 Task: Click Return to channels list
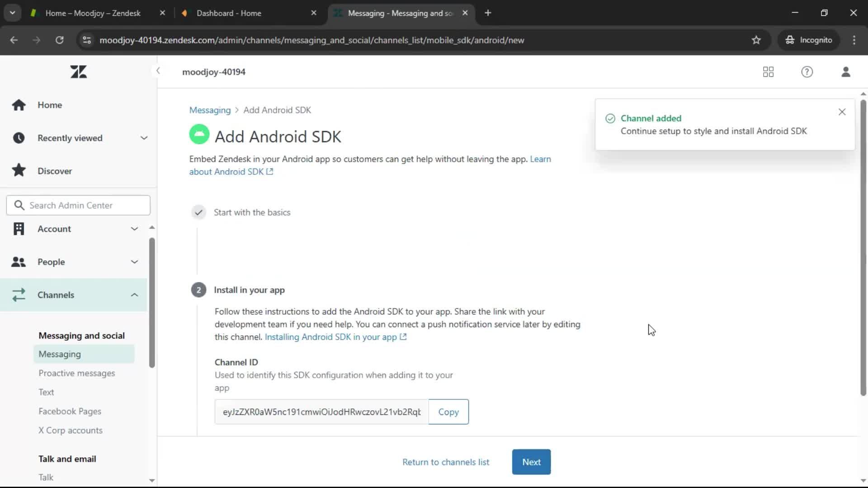click(446, 462)
